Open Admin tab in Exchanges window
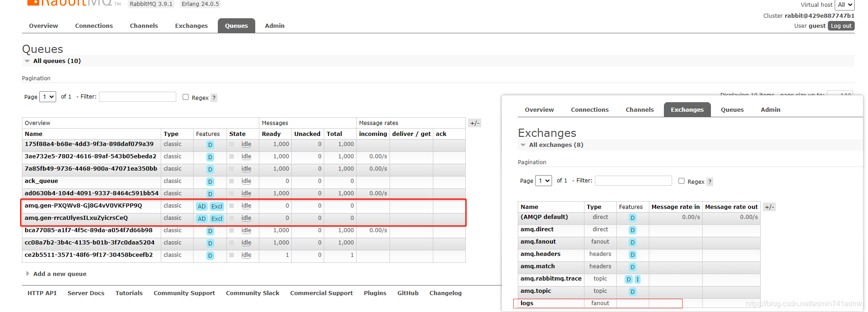 coord(770,110)
